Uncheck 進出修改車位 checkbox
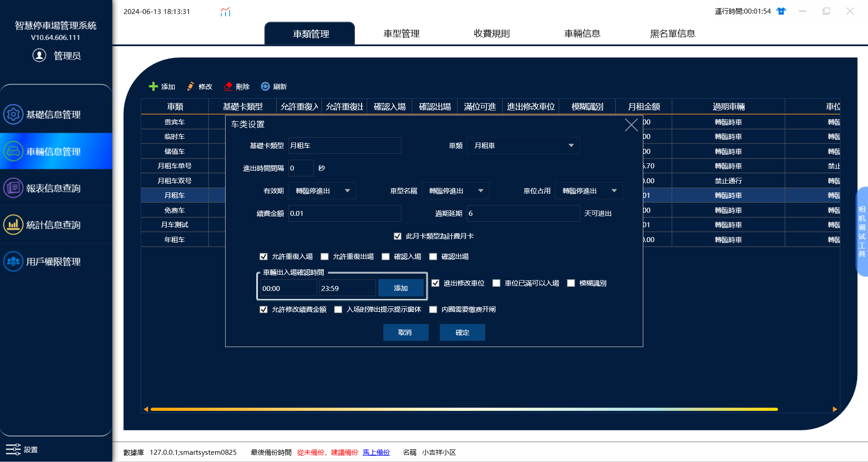 (x=435, y=283)
